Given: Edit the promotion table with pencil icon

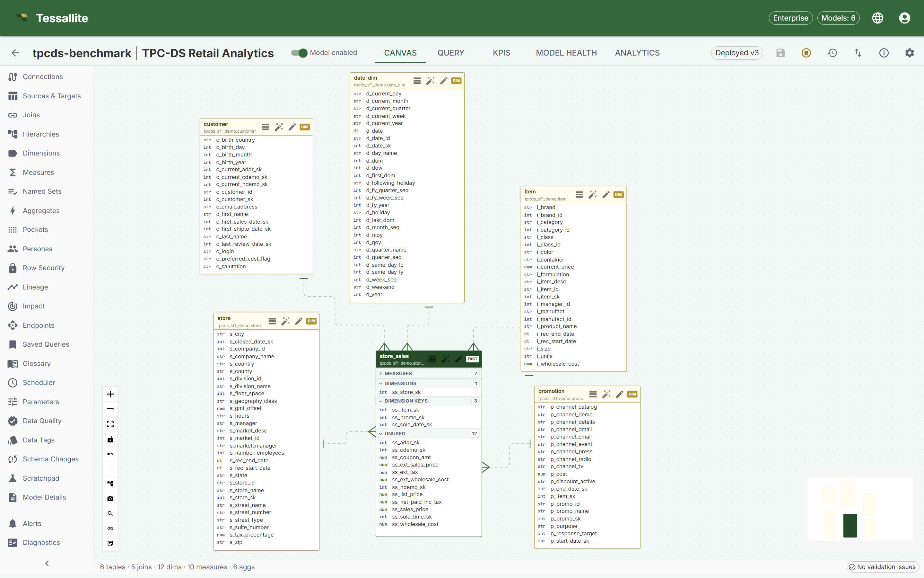Looking at the screenshot, I should click(620, 394).
